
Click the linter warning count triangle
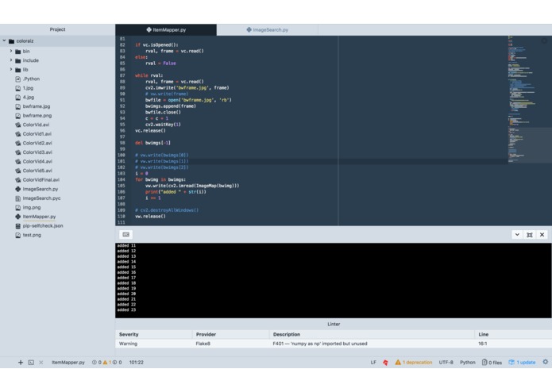105,362
